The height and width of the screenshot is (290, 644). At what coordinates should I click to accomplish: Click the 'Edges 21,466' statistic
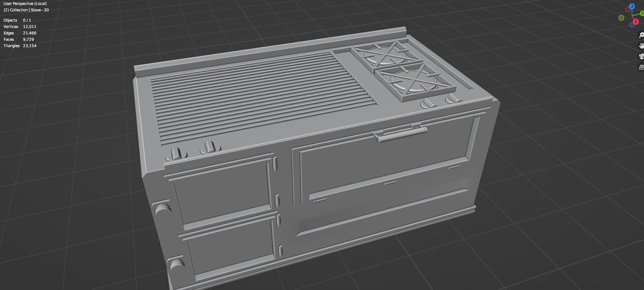(x=20, y=33)
